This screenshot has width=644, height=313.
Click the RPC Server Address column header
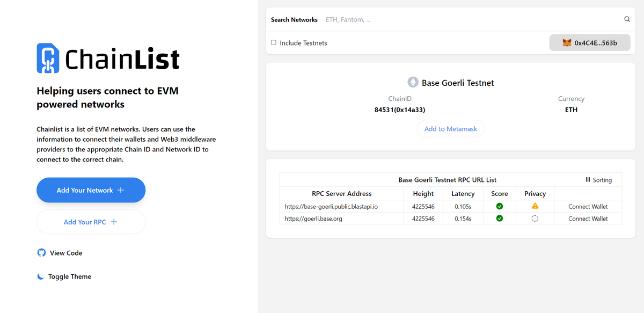[x=342, y=193]
